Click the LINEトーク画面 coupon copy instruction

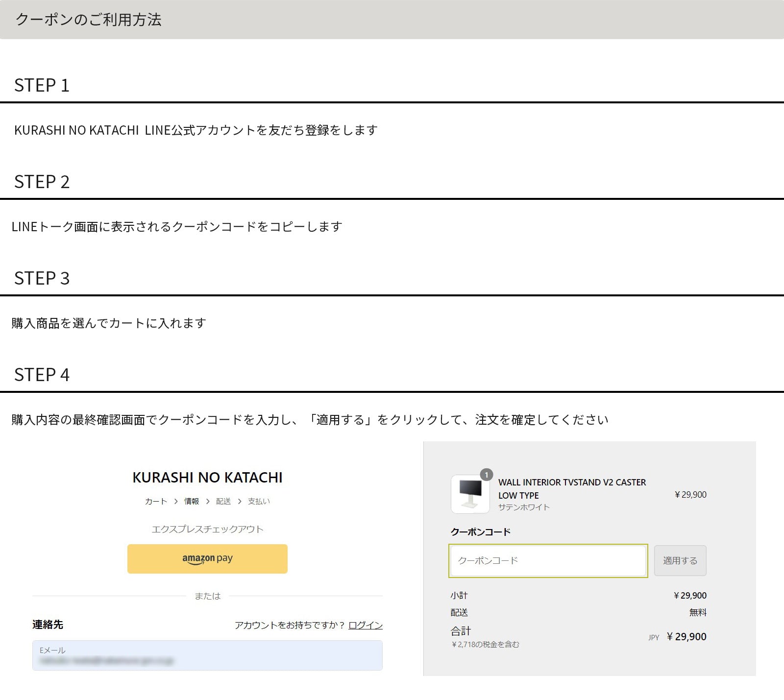pos(177,226)
